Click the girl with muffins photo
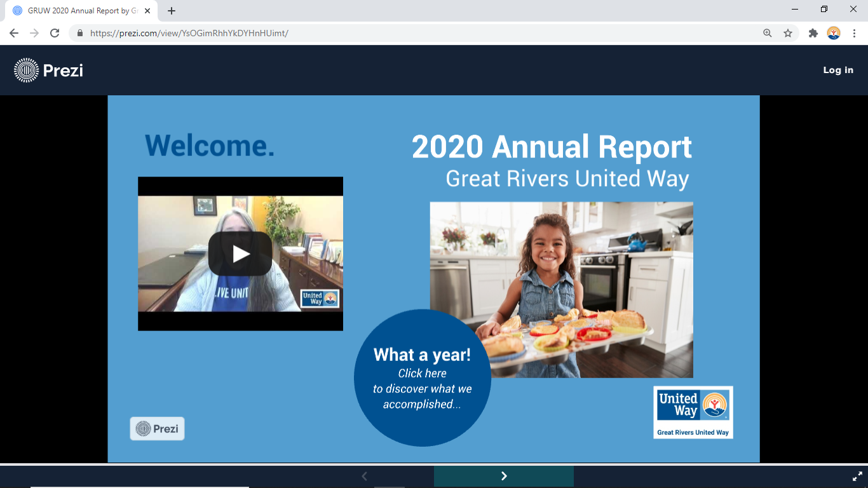Viewport: 868px width, 488px height. [x=562, y=290]
